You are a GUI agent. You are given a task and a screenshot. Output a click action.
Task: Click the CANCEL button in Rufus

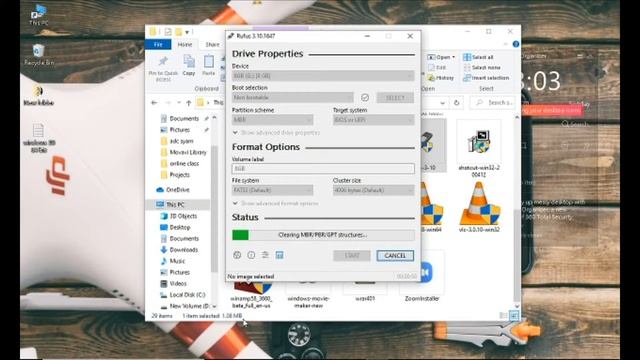[x=395, y=256]
